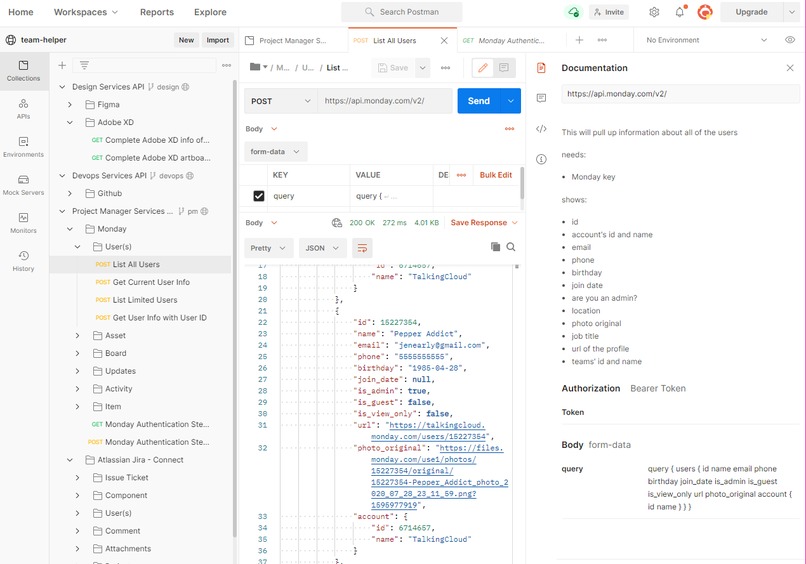Click the settings gear icon
This screenshot has height=564, width=806.
click(x=654, y=12)
